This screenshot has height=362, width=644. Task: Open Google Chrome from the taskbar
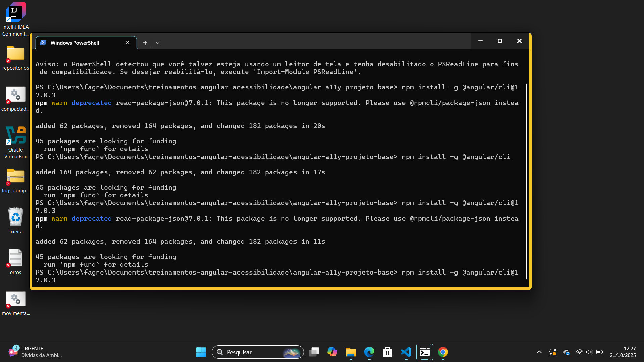[443, 352]
